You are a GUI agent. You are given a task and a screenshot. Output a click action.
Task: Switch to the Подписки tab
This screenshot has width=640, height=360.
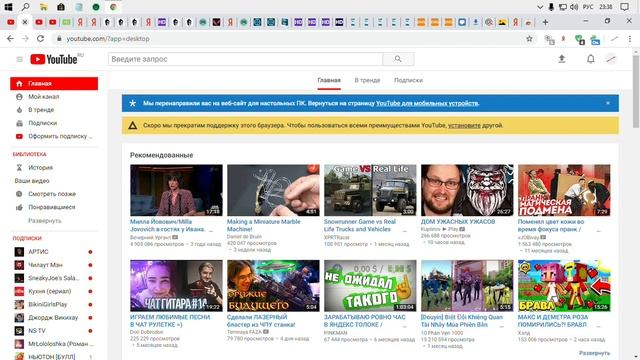coord(408,80)
